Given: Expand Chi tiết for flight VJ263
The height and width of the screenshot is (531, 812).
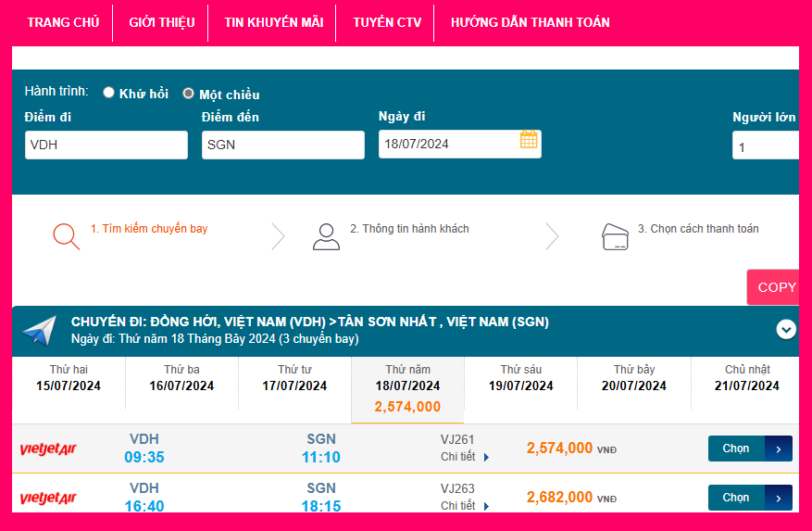Looking at the screenshot, I should click(465, 506).
